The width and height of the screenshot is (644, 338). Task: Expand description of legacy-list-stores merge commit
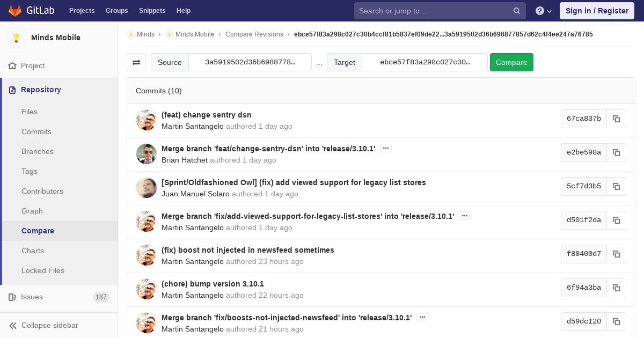click(465, 216)
